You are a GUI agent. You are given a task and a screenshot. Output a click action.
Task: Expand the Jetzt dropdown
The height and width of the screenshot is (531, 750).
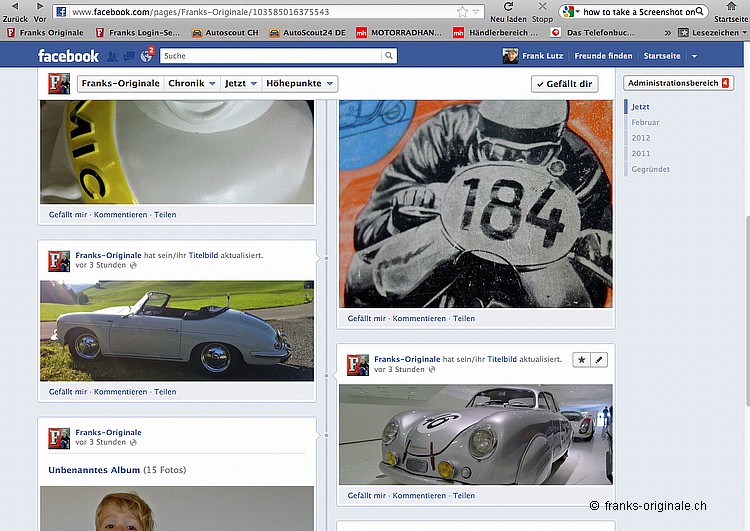[x=241, y=84]
